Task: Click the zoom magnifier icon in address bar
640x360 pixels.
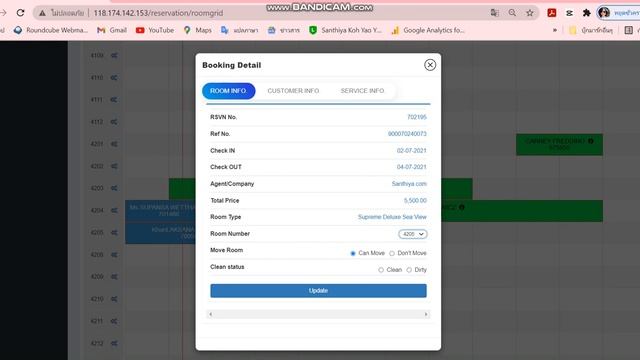Action: coord(512,13)
